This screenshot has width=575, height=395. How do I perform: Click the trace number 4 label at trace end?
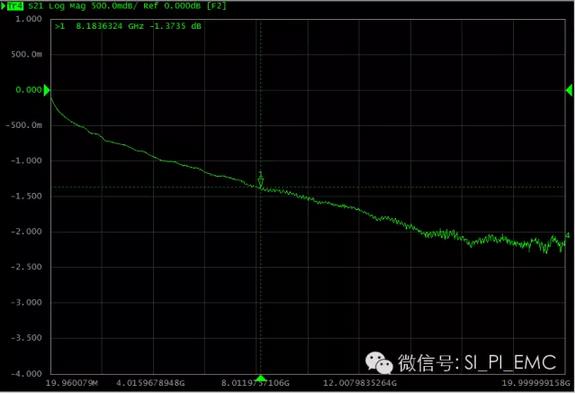(568, 235)
